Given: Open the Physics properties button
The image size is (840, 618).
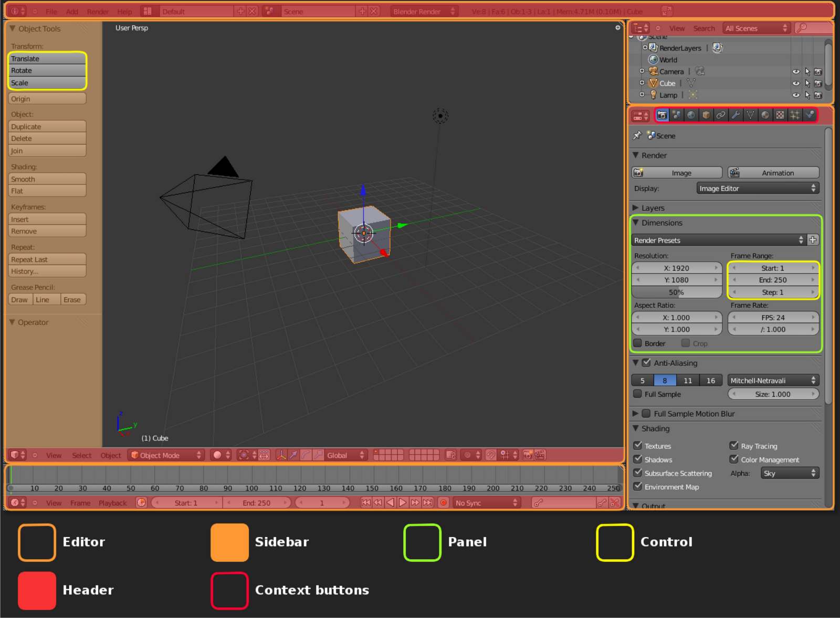Looking at the screenshot, I should coord(810,115).
